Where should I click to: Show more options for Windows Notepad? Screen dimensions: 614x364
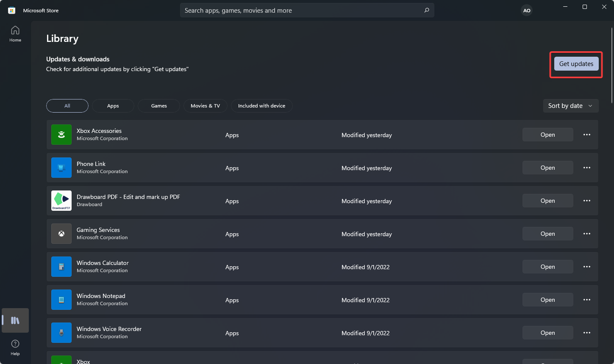coord(587,300)
